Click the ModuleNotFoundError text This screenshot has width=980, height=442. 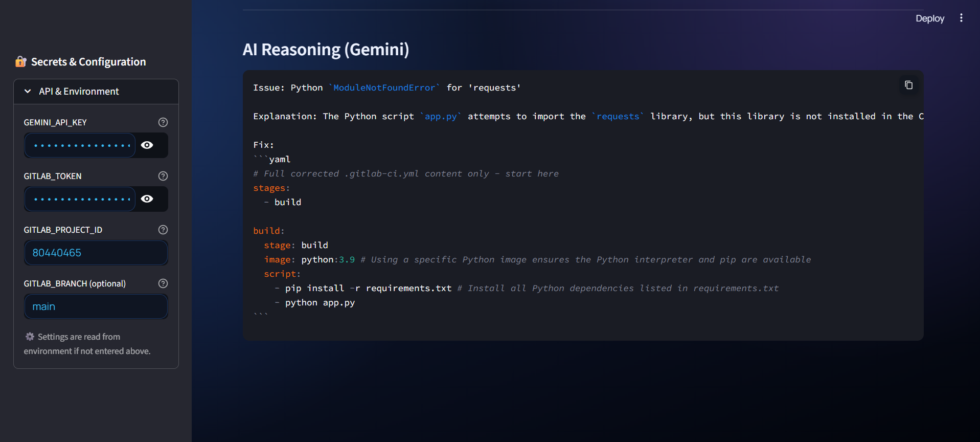point(384,87)
